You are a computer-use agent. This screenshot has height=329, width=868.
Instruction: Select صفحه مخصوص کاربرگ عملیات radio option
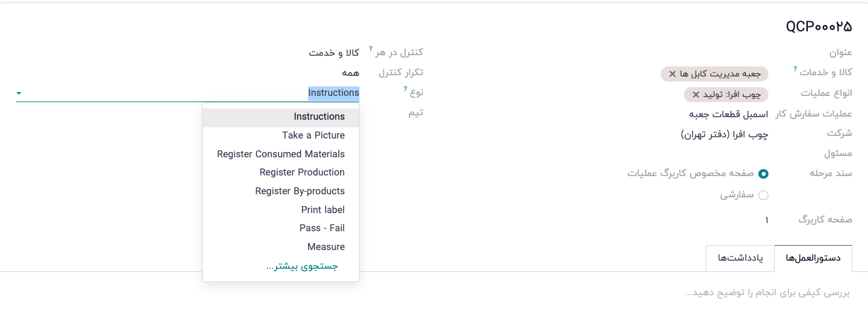click(x=763, y=174)
